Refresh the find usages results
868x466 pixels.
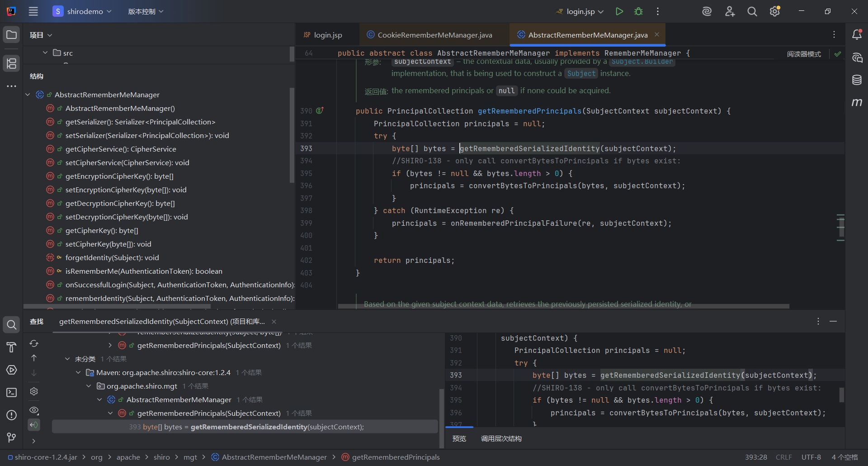34,343
